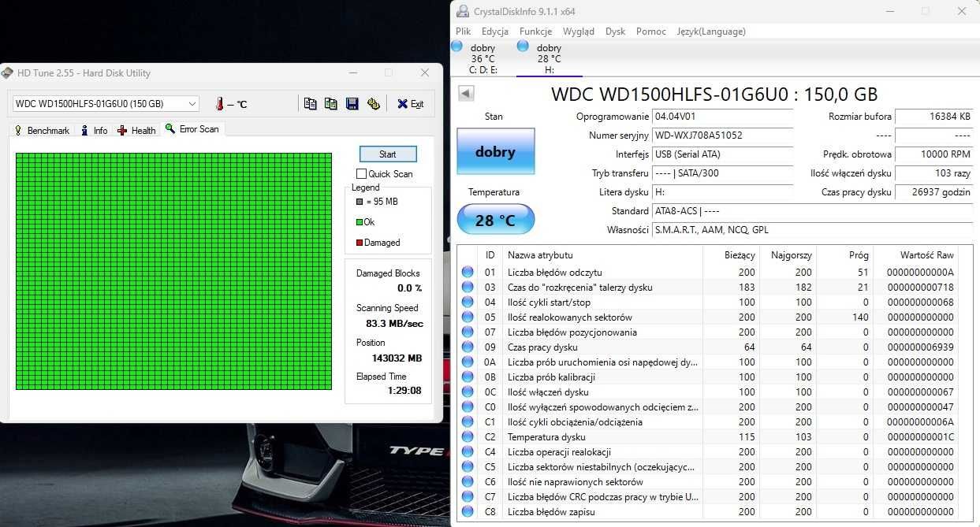Click the status orb for attribute C7

468,496
